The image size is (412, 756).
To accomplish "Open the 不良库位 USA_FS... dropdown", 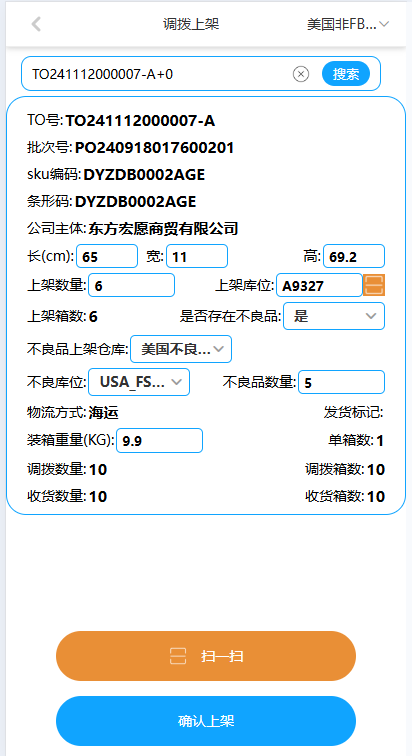I will tap(139, 382).
